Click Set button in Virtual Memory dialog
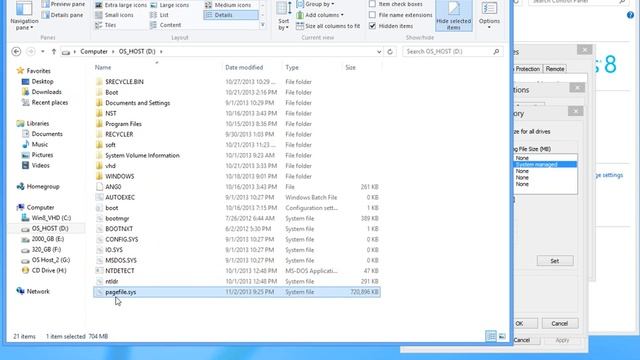This screenshot has width=640, height=360. (x=555, y=261)
